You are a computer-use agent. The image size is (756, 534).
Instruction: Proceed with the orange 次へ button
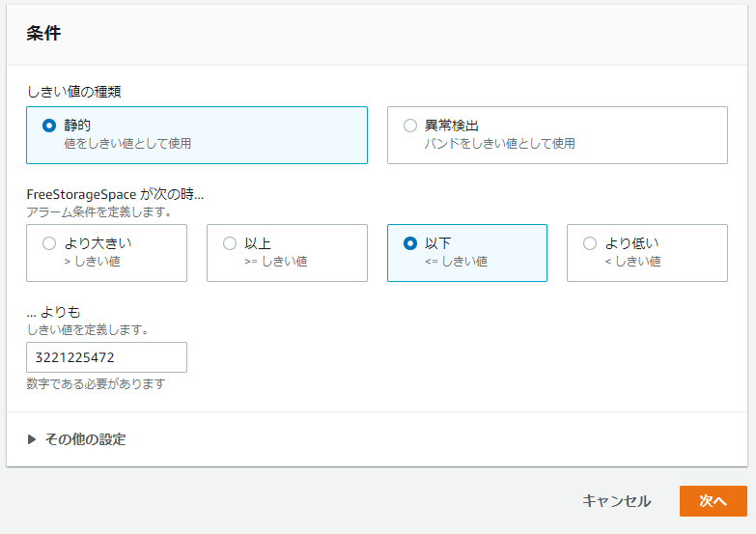coord(714,501)
